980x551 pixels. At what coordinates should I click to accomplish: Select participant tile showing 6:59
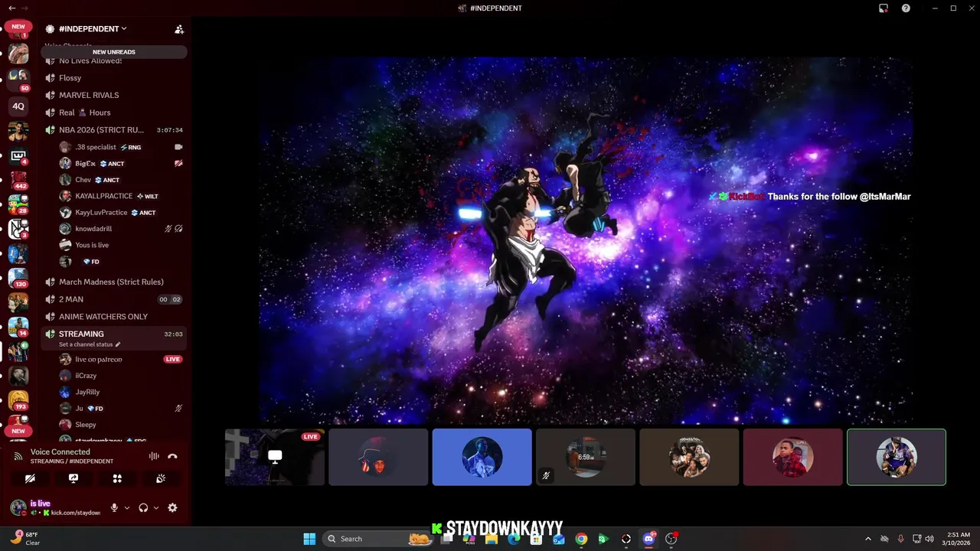[586, 457]
